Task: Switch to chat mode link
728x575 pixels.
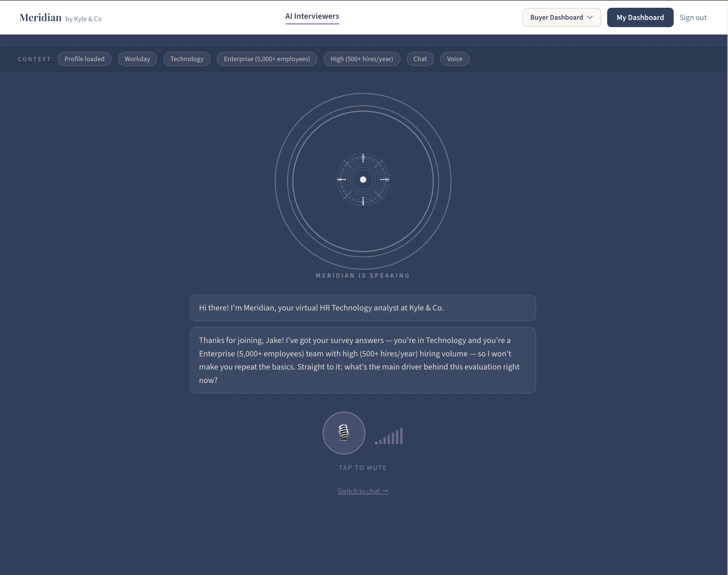Action: [x=363, y=491]
